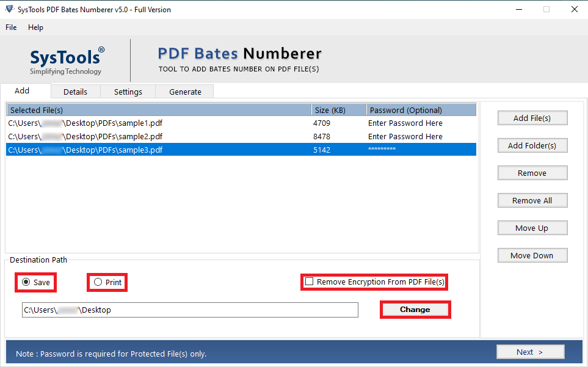Image resolution: width=588 pixels, height=367 pixels.
Task: Move selected file up with Move Up
Action: [532, 228]
